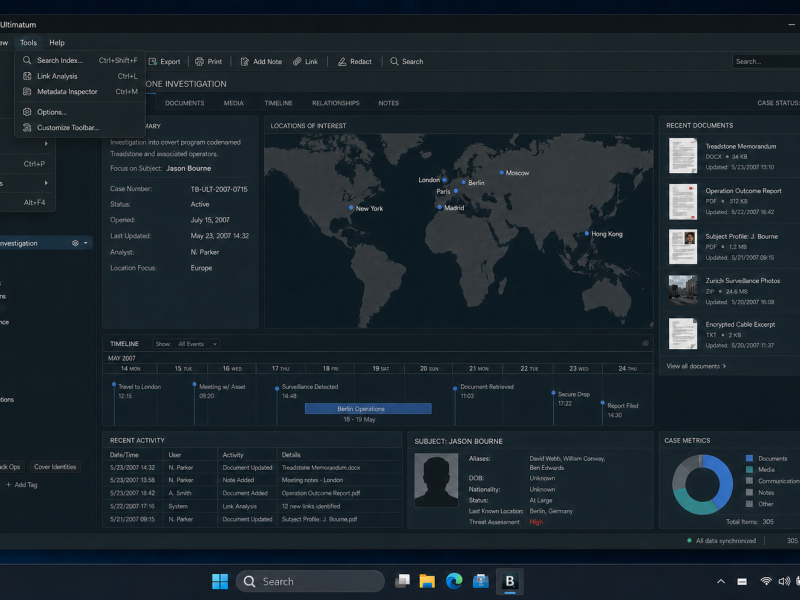The height and width of the screenshot is (600, 800).
Task: Open the Treadstone Memorandum document thumbnail
Action: point(683,156)
